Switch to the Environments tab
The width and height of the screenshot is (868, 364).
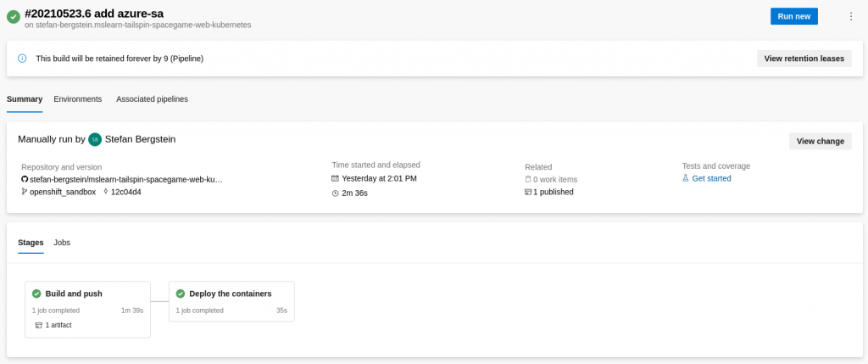77,99
